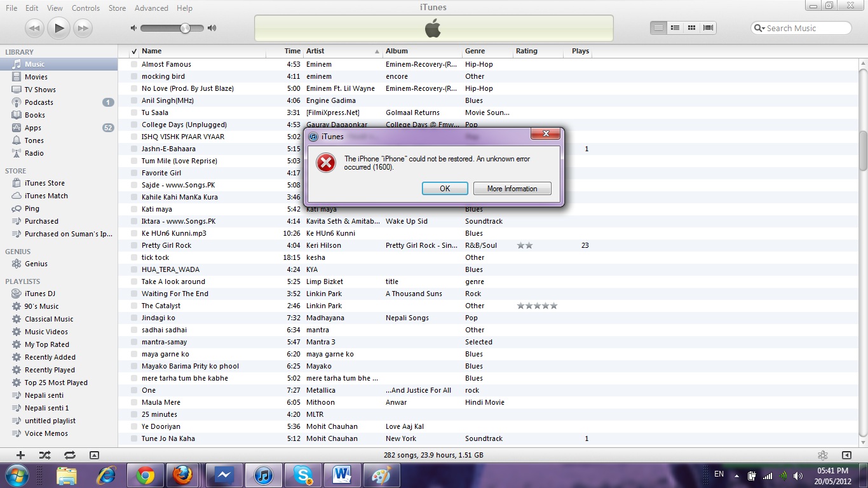The image size is (868, 488).
Task: Toggle the repeat icon in the bottom bar
Action: tap(69, 455)
